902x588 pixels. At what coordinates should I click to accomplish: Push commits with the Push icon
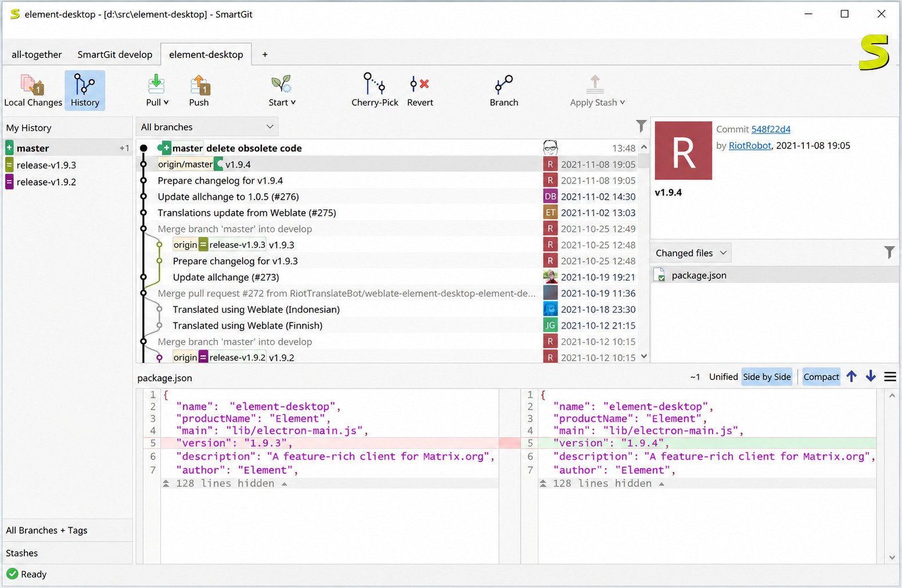coord(199,85)
